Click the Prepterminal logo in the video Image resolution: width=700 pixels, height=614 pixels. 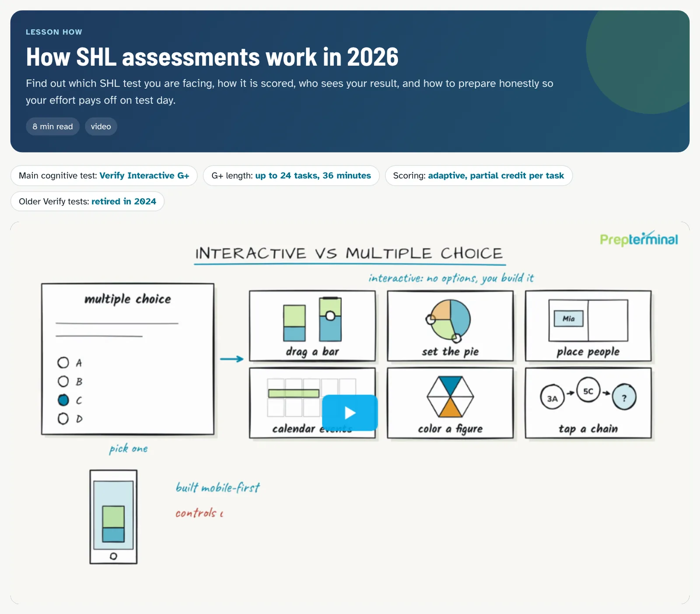(x=639, y=239)
